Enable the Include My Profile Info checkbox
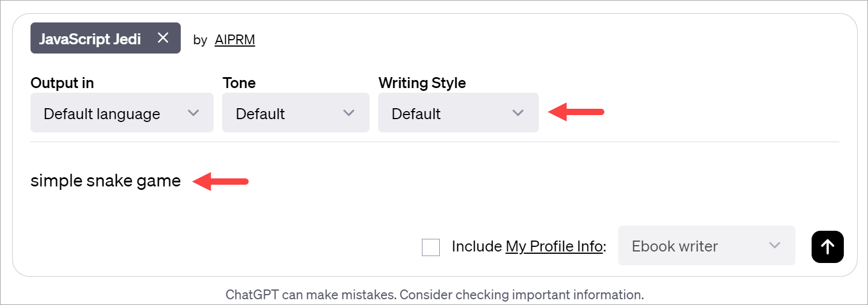This screenshot has width=868, height=305. tap(431, 247)
